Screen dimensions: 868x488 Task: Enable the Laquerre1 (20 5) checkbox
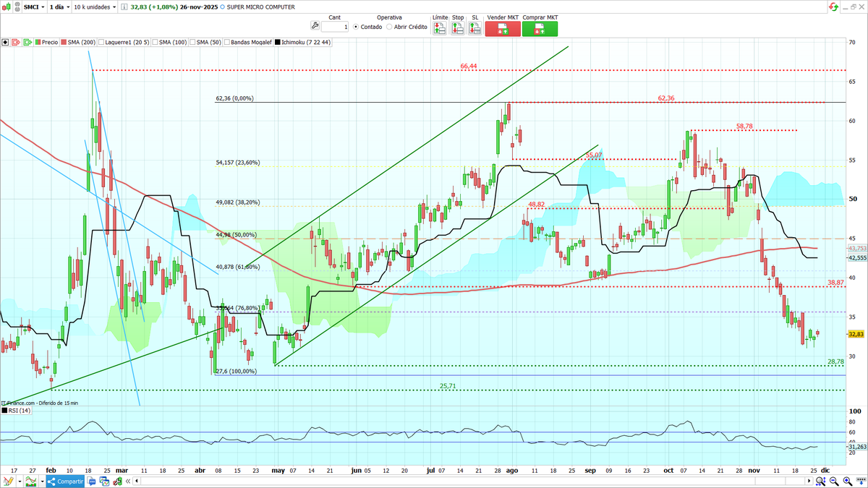pyautogui.click(x=101, y=43)
